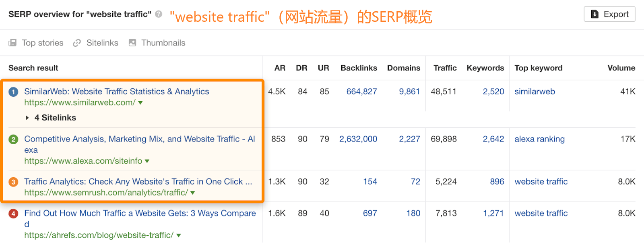Image resolution: width=644 pixels, height=243 pixels.
Task: Open dropdown next to alexa.com/siteinfo URL
Action: [x=147, y=161]
